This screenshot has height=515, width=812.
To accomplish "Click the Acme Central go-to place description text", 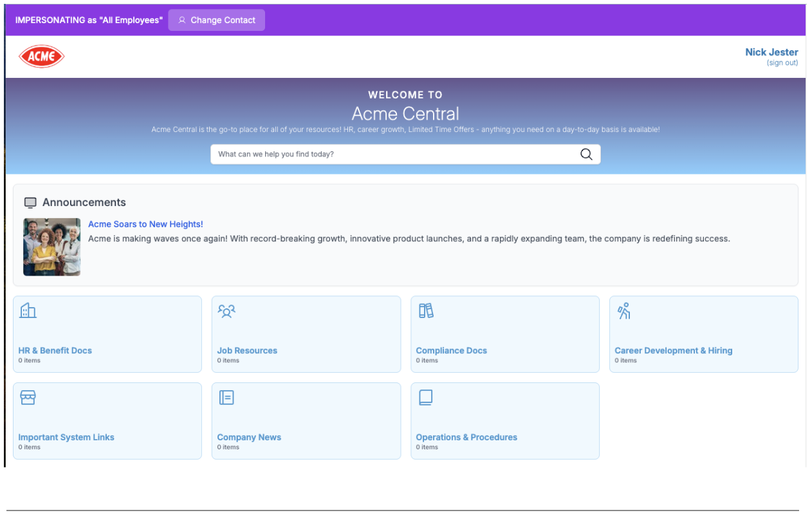I will click(405, 129).
